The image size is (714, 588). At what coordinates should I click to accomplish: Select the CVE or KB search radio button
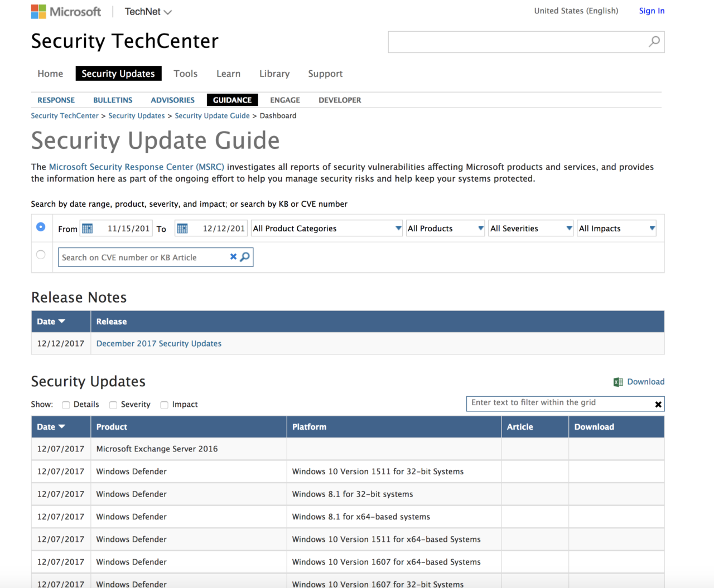click(x=41, y=255)
